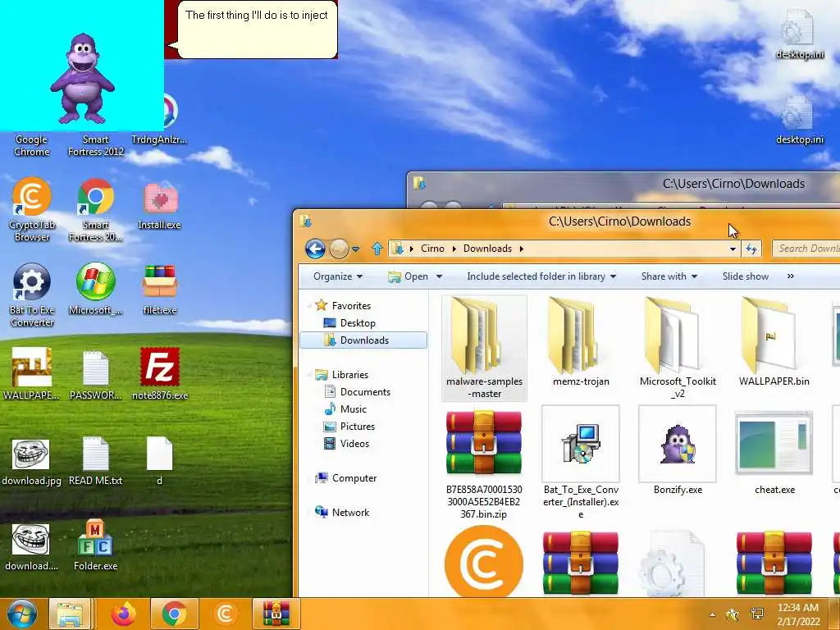Open the Pictures library
Screen dimensions: 840x630
358,427
